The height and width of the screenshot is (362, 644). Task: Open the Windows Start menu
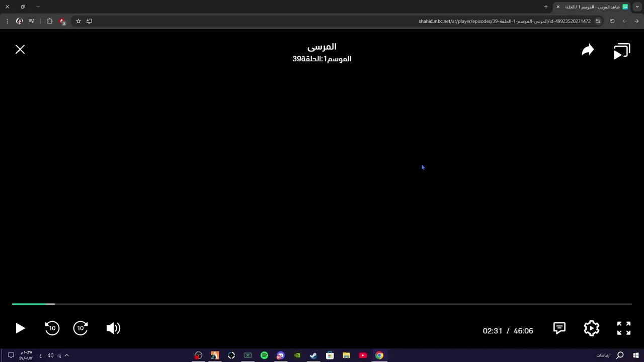636,355
